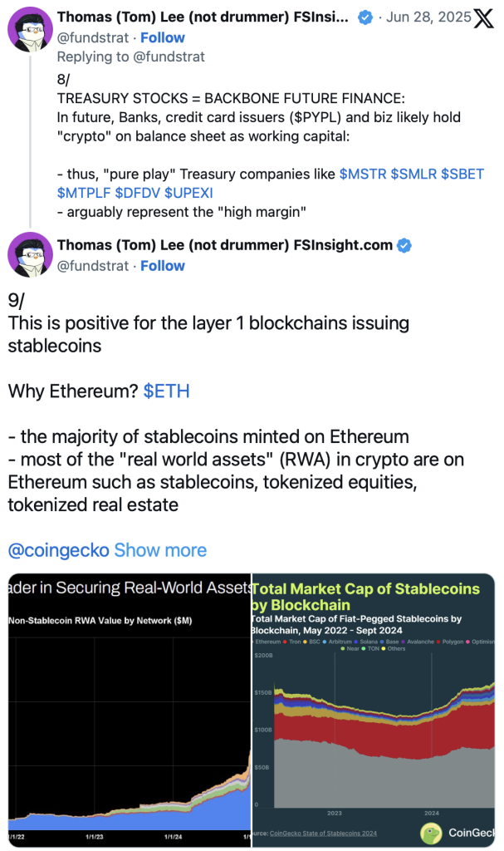Image resolution: width=504 pixels, height=851 pixels.
Task: View the Stablecoins by Blockchain chart image
Action: (x=374, y=710)
